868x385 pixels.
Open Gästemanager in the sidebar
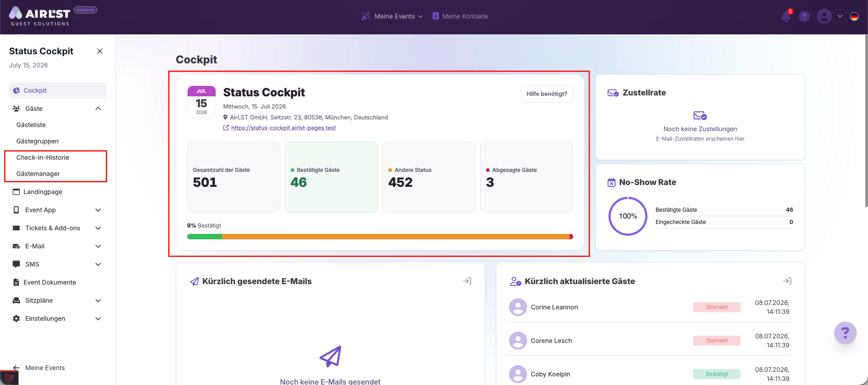coord(38,174)
